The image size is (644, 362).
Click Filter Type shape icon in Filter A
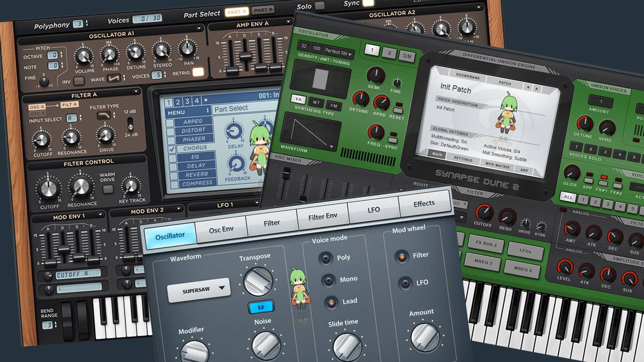pyautogui.click(x=104, y=115)
